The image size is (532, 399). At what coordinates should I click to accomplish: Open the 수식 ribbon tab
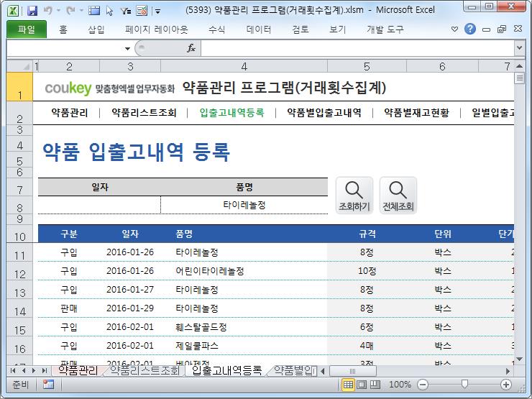[x=216, y=29]
